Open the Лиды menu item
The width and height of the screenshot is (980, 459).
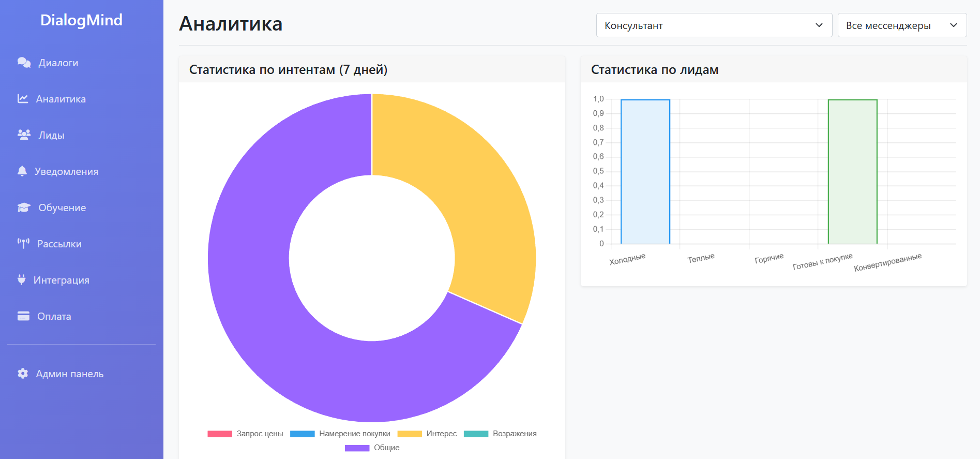tap(51, 135)
